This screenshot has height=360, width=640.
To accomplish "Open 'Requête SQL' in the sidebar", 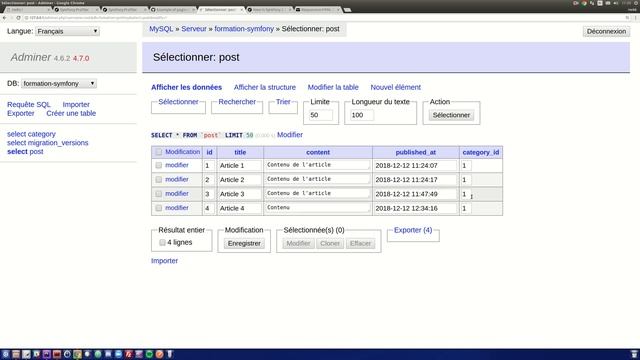I will tap(29, 104).
